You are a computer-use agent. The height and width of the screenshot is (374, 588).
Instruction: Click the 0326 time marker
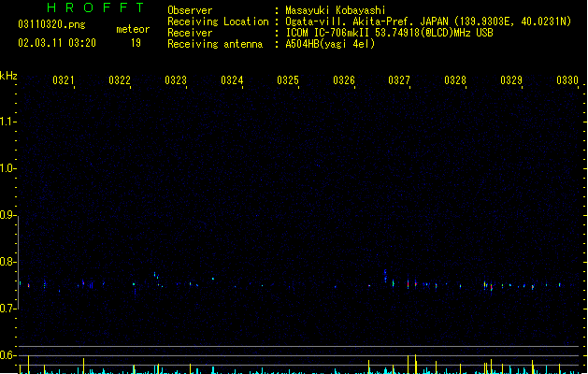[344, 80]
